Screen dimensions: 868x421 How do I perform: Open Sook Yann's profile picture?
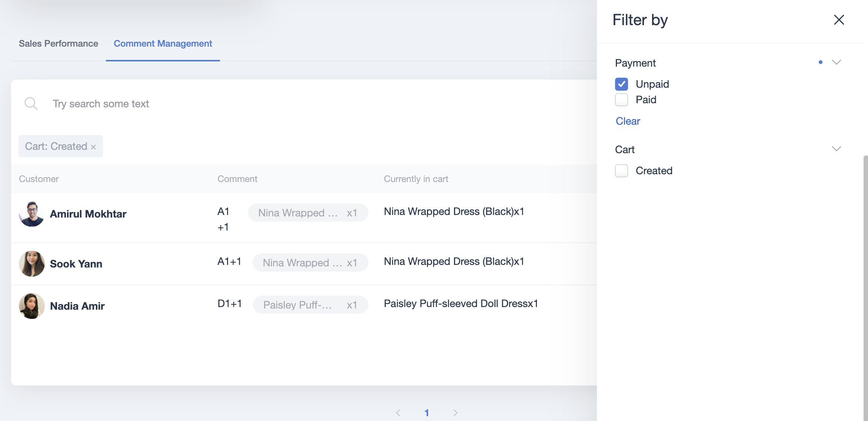click(32, 264)
